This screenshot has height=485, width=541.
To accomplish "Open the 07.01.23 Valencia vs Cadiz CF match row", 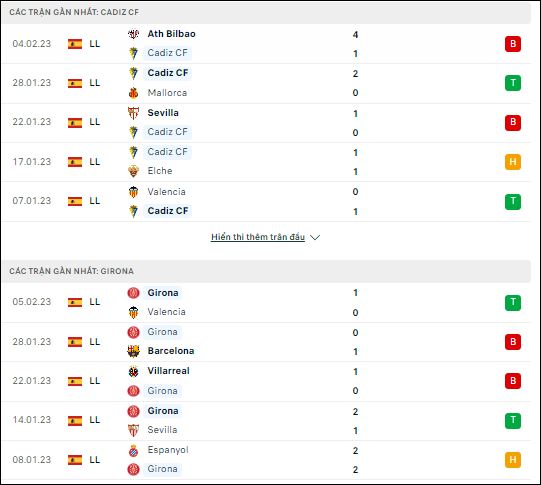I will (x=266, y=201).
